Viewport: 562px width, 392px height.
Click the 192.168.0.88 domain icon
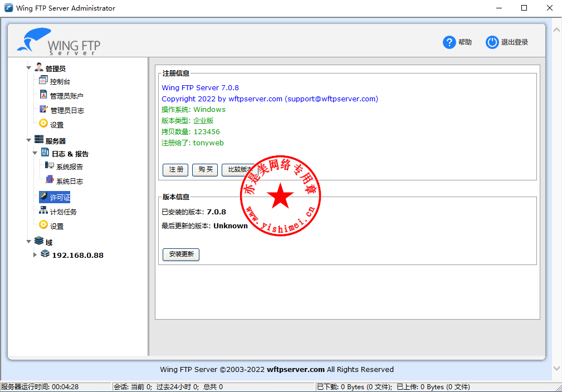[x=45, y=254]
